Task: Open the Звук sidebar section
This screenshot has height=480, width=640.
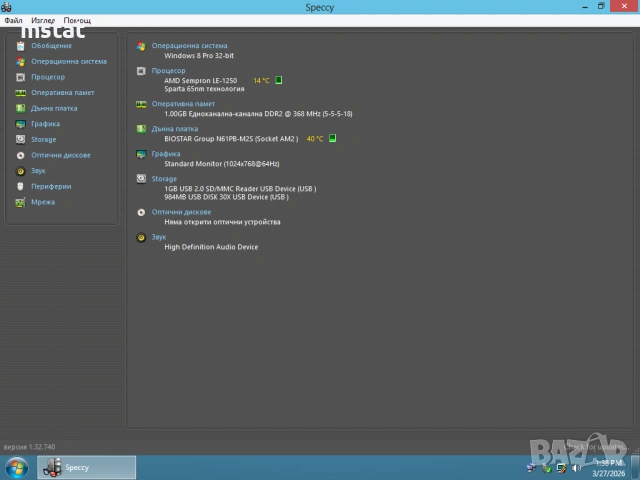Action: click(x=38, y=171)
